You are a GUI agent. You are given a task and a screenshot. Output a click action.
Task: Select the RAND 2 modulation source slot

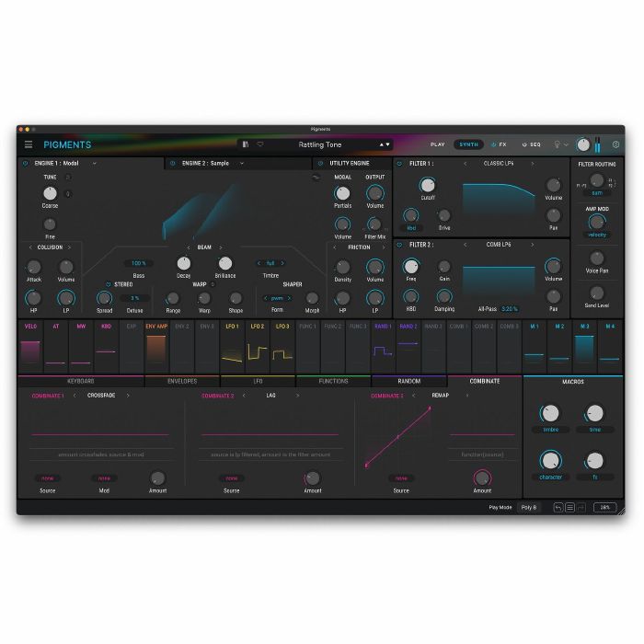point(408,347)
